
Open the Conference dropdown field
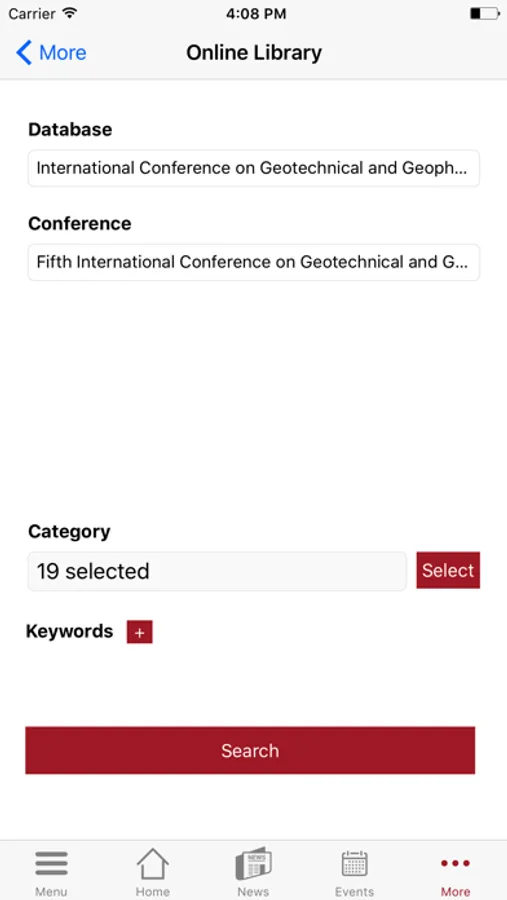point(254,262)
